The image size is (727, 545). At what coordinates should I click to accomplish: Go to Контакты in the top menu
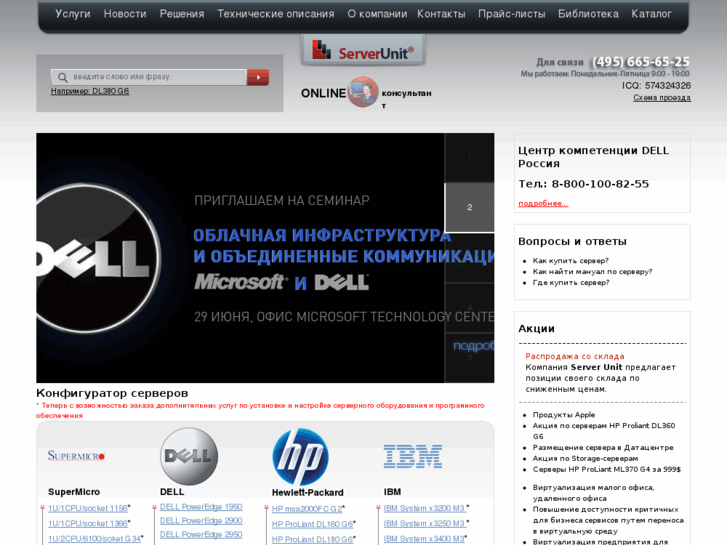pyautogui.click(x=441, y=14)
